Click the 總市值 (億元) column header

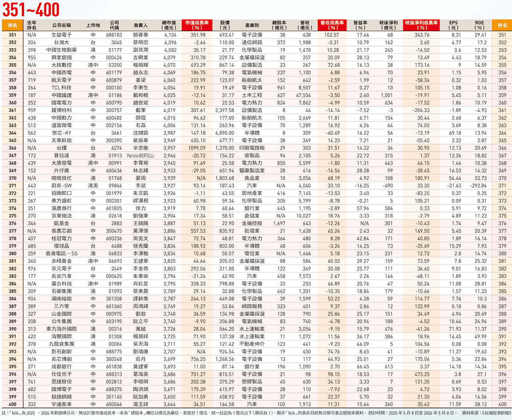click(169, 25)
